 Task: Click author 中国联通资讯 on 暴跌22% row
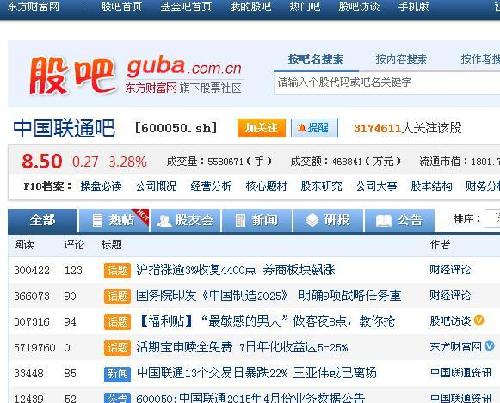pos(461,372)
